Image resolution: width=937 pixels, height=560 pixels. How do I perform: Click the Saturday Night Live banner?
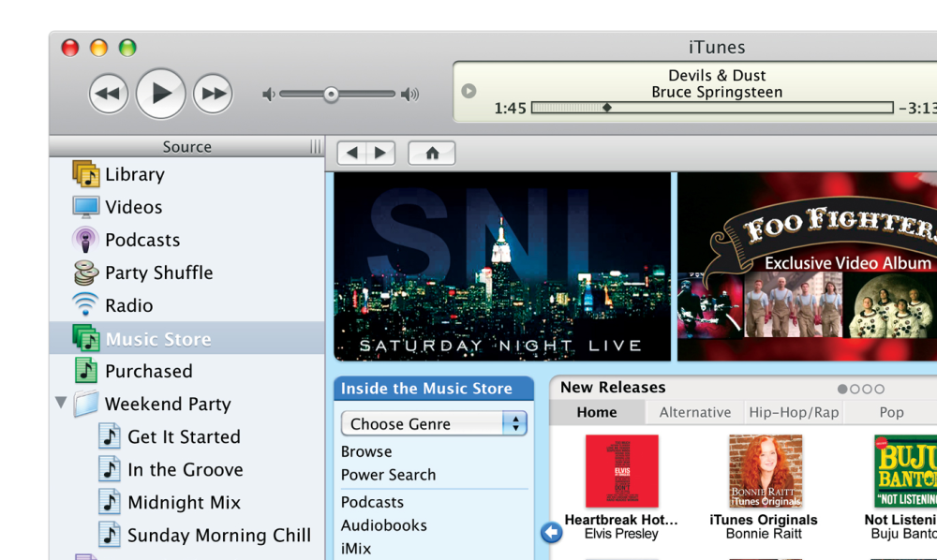pos(502,267)
